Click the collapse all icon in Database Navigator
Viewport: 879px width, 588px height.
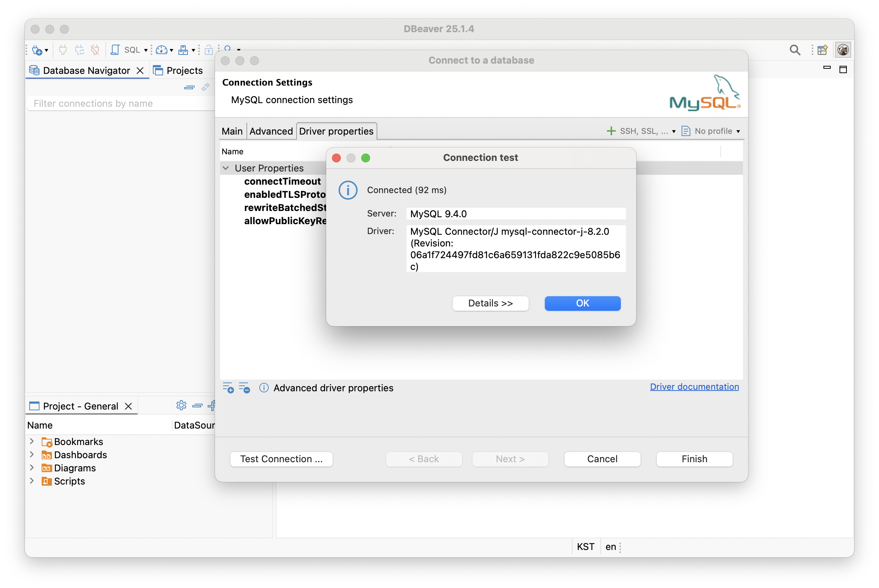(x=189, y=87)
